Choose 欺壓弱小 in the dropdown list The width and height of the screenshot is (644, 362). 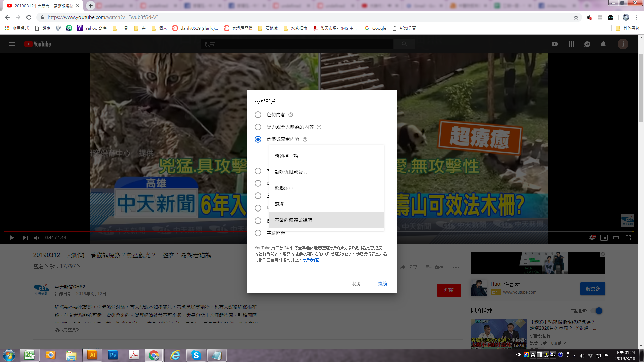(x=326, y=188)
